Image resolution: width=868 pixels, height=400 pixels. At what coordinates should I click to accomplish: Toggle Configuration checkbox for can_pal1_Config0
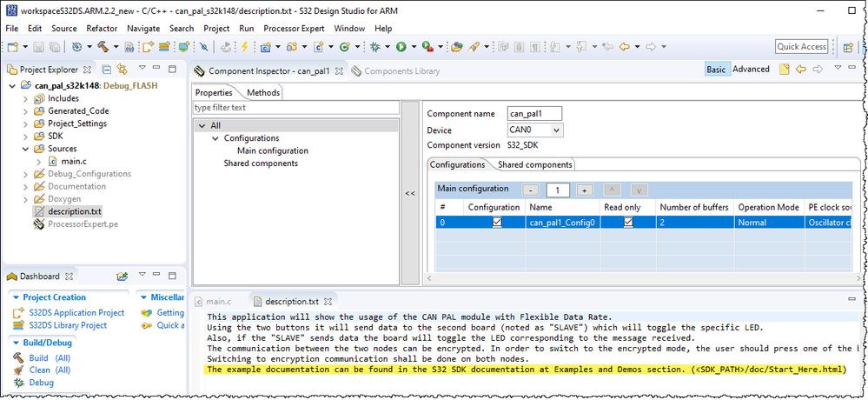click(496, 222)
